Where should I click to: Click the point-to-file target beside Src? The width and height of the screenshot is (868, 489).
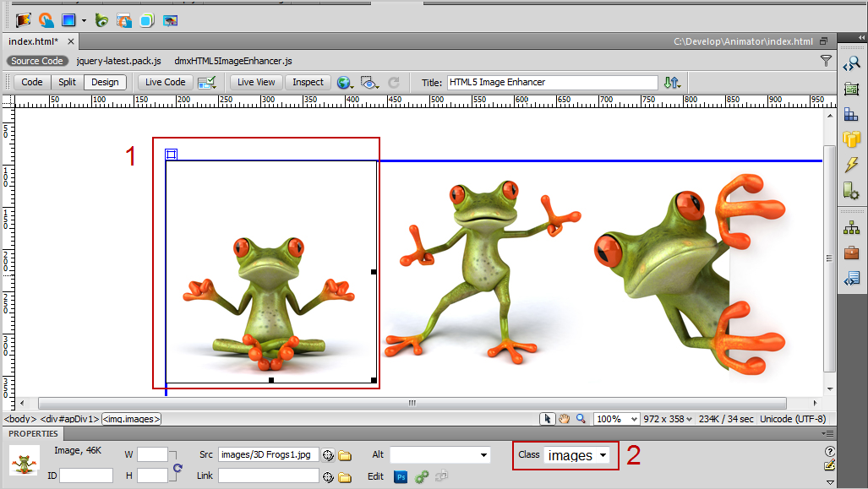[x=328, y=455]
